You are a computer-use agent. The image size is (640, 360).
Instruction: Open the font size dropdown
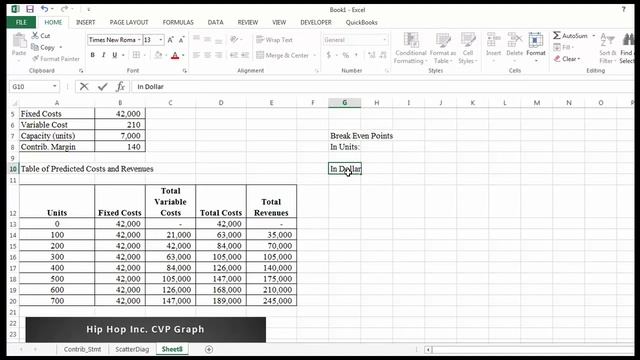(x=161, y=40)
